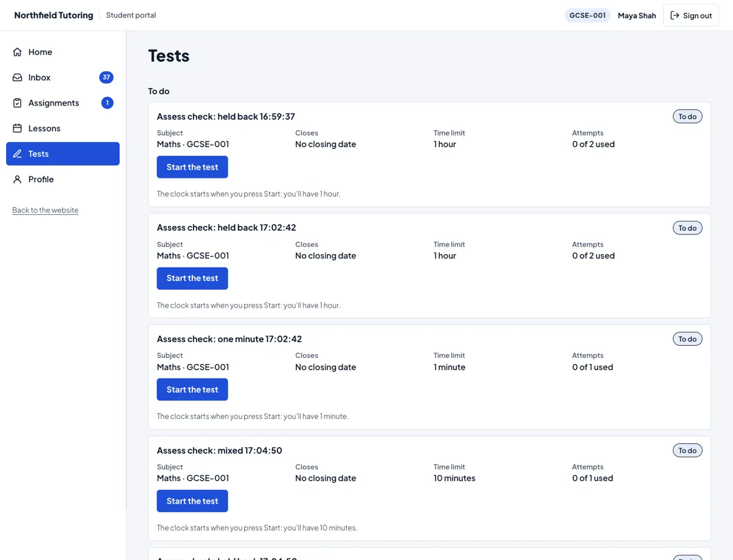Click the Inbox unread count badge 37
Screen dimensions: 733x560
106,78
